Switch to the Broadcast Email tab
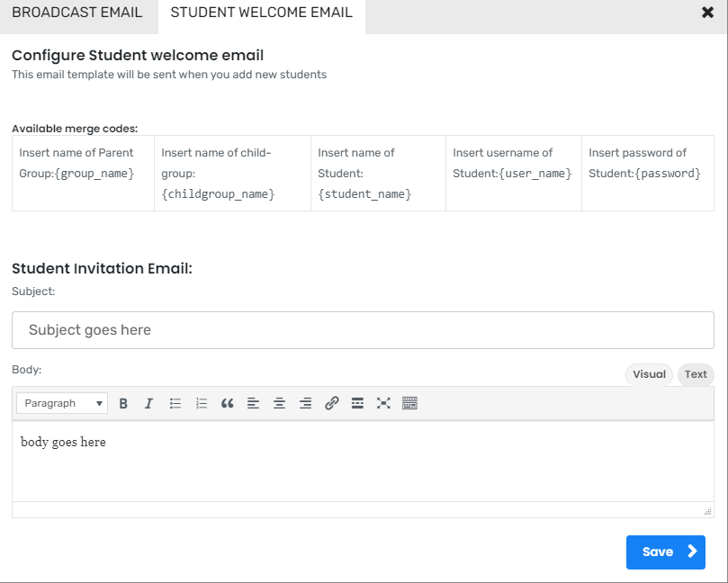Image resolution: width=728 pixels, height=583 pixels. [77, 13]
